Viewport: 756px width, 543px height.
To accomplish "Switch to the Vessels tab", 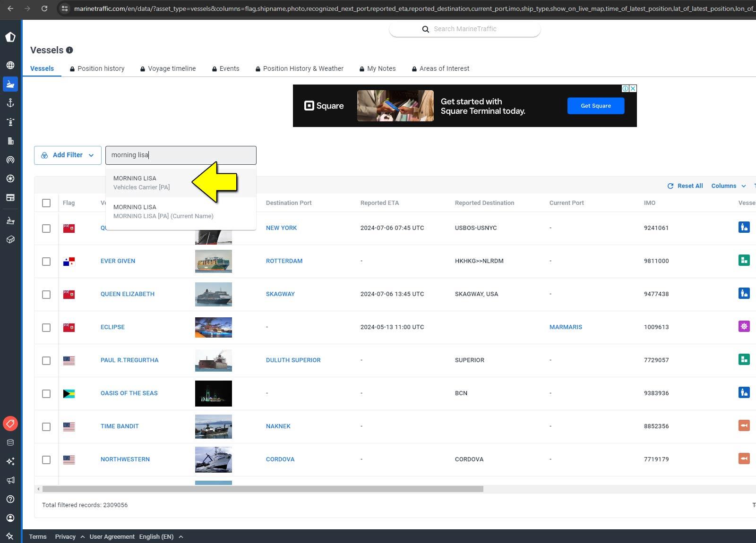I will [42, 68].
